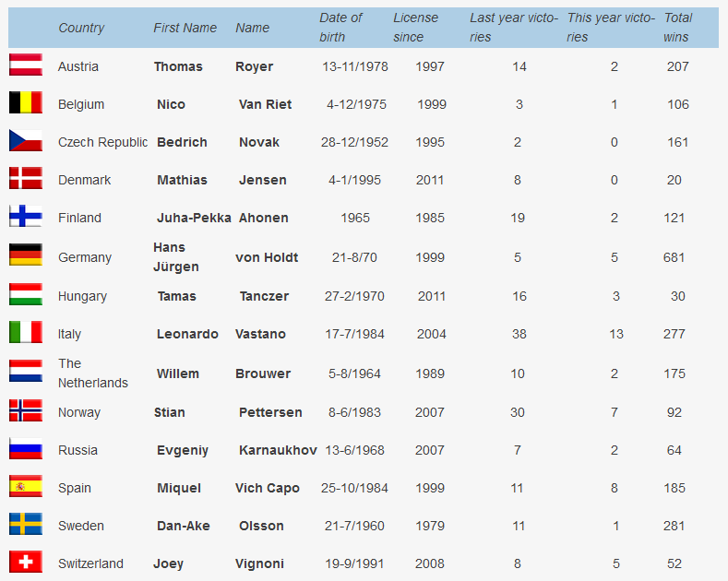The image size is (728, 581).
Task: Click the Spain flag icon
Action: tap(26, 486)
